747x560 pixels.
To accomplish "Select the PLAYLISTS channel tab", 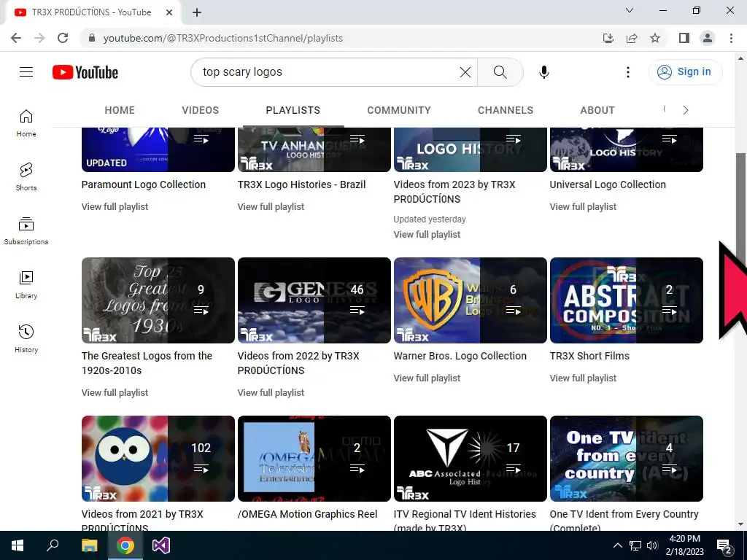I will 293,110.
